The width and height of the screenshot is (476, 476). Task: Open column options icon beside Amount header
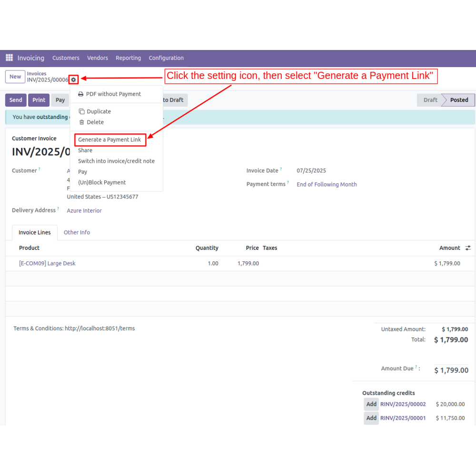(468, 248)
